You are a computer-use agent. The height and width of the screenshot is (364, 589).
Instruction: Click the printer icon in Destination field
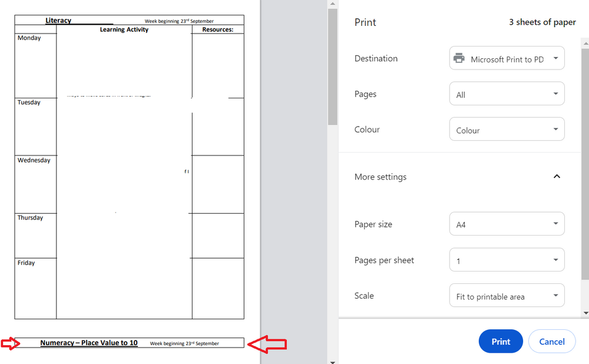(x=459, y=58)
